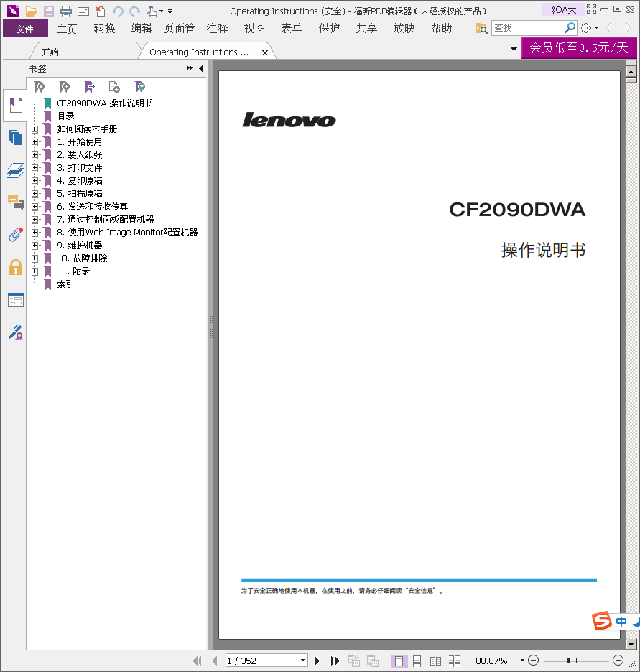Click the Open folder icon in quick toolbar
The height and width of the screenshot is (672, 640).
coord(31,11)
